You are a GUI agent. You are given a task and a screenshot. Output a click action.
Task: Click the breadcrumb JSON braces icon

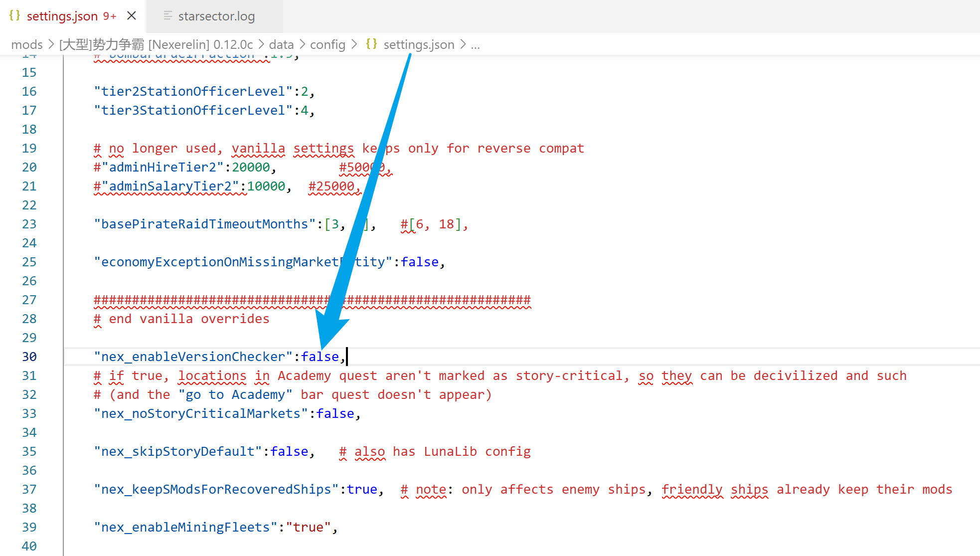point(371,44)
